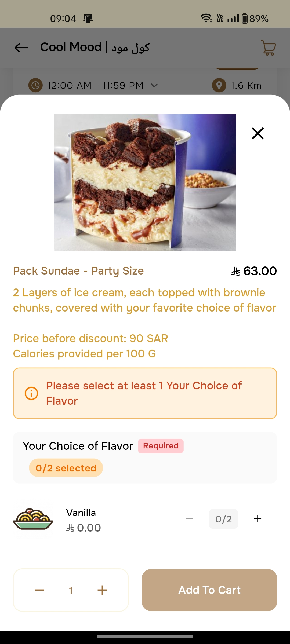Decrease the item quantity

(39, 590)
